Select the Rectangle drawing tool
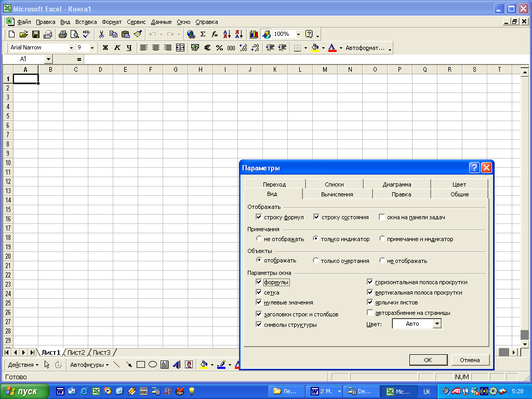This screenshot has height=399, width=532. point(140,365)
